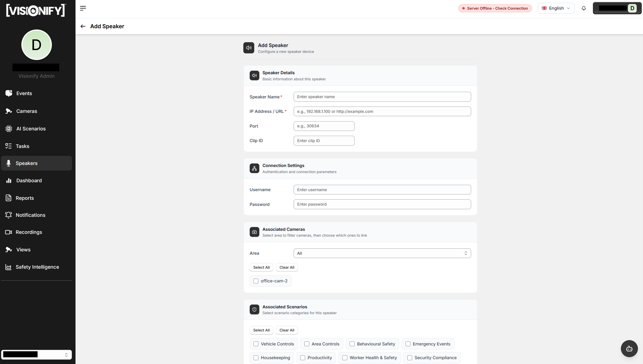The width and height of the screenshot is (643, 364).
Task: Click the Speakers microphone icon
Action: [8, 163]
